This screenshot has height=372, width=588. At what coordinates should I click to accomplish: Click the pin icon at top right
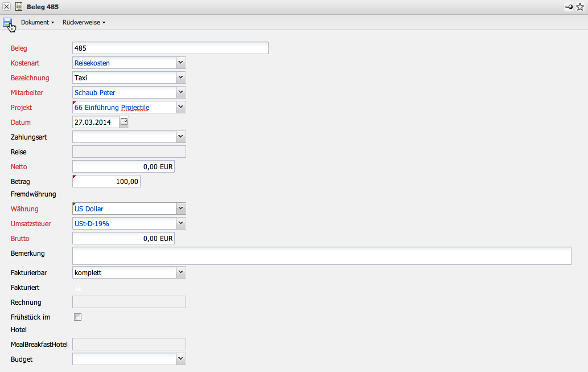(x=569, y=7)
